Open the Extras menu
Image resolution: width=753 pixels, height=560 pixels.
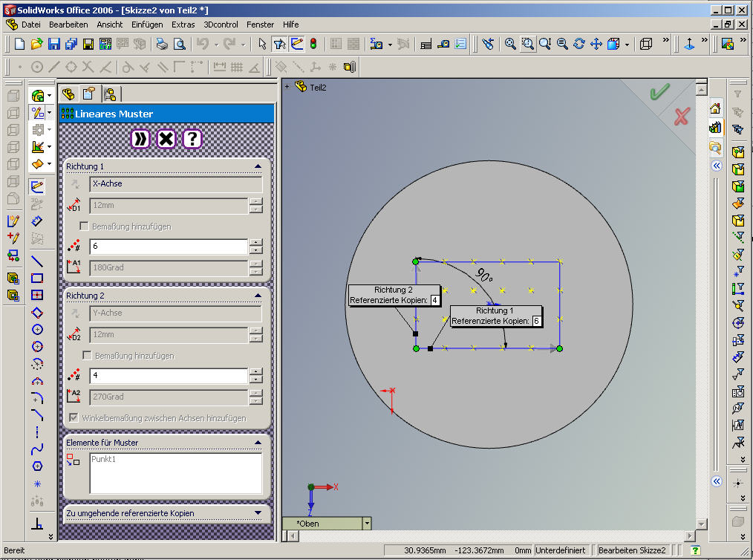click(183, 25)
